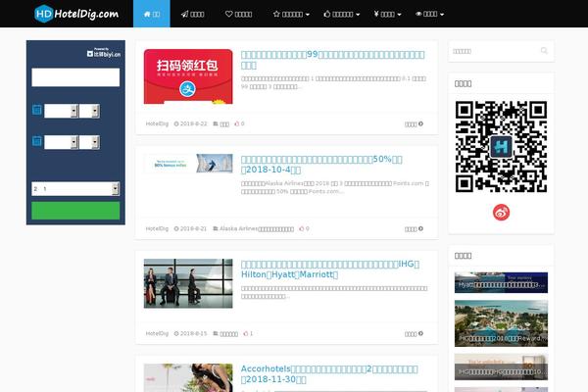This screenshot has width=588, height=392.
Task: Open the narrow dropdown in first date row
Action: tap(89, 111)
